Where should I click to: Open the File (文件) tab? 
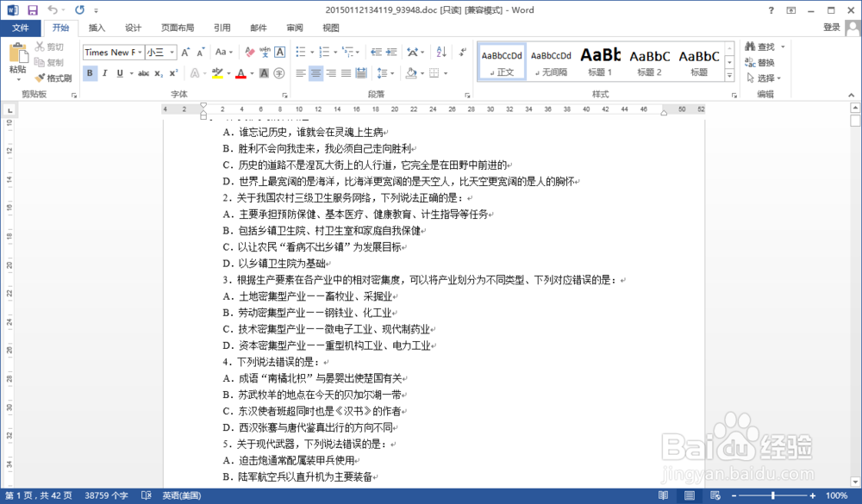pyautogui.click(x=21, y=28)
